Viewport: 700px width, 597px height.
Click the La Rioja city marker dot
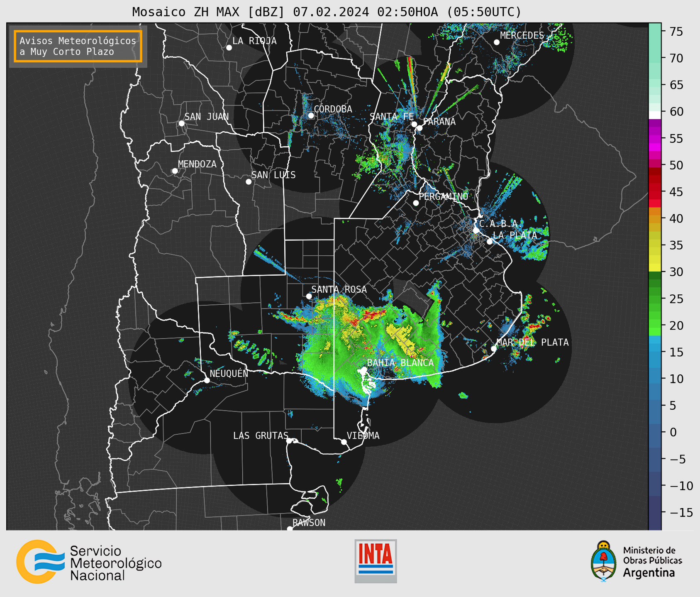(229, 48)
